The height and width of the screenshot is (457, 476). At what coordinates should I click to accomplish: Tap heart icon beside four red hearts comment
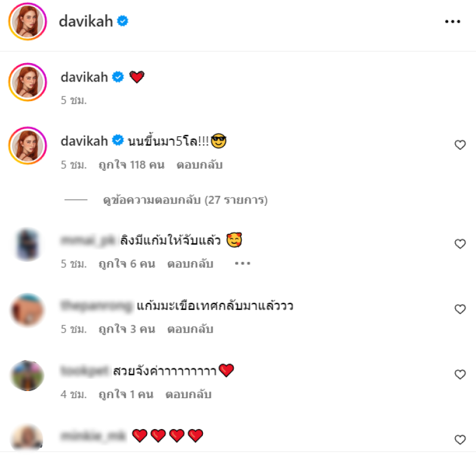tap(460, 440)
